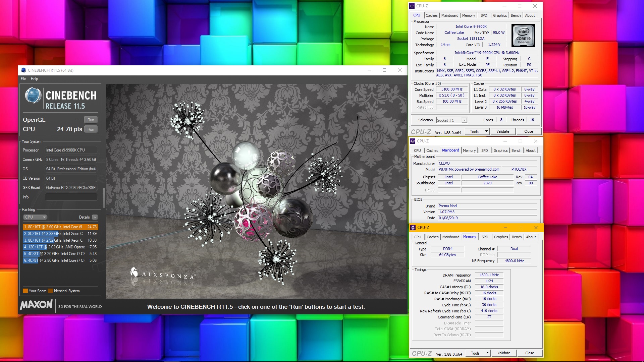644x362 pixels.
Task: Click Validate in bottom CPU-Z window
Action: (x=504, y=353)
